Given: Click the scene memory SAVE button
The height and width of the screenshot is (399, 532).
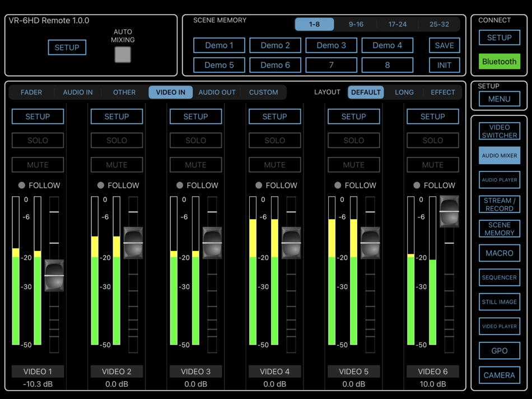Looking at the screenshot, I should click(445, 45).
